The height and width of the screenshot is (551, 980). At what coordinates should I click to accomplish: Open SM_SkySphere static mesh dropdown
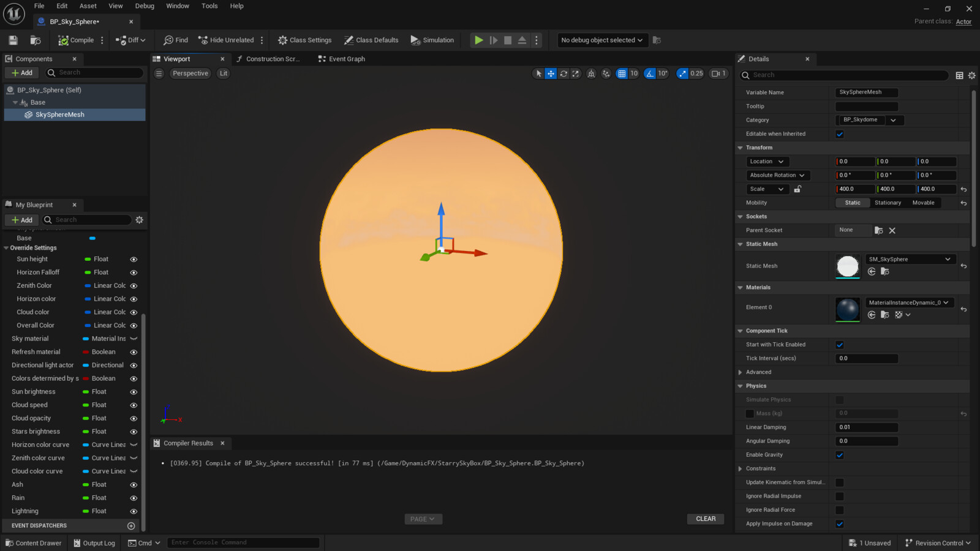910,260
